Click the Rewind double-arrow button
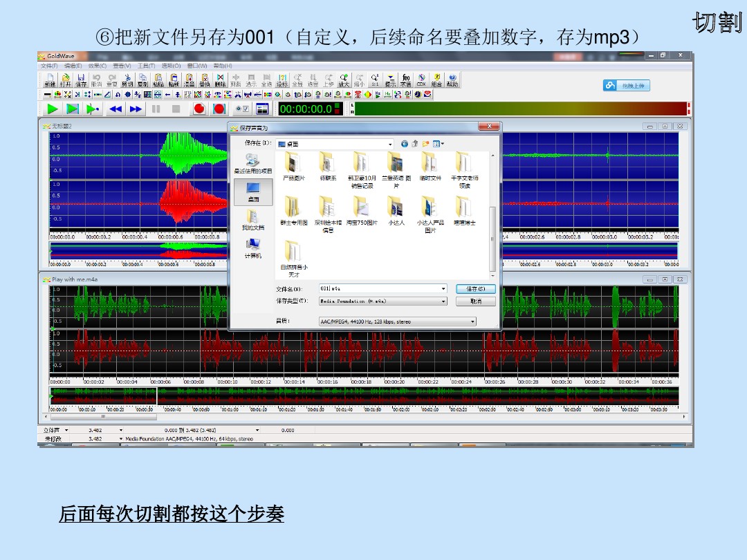The width and height of the screenshot is (747, 560). pyautogui.click(x=116, y=109)
